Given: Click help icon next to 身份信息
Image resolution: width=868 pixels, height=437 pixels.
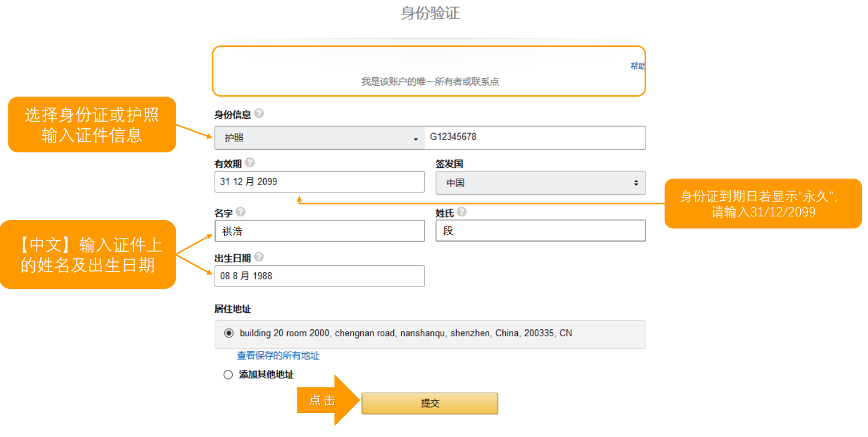Looking at the screenshot, I should pos(259,113).
